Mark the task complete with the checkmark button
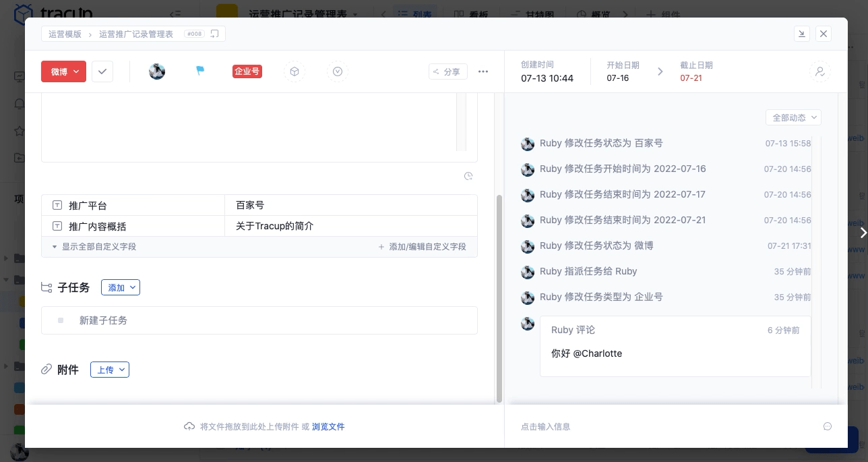This screenshot has width=868, height=462. [102, 71]
